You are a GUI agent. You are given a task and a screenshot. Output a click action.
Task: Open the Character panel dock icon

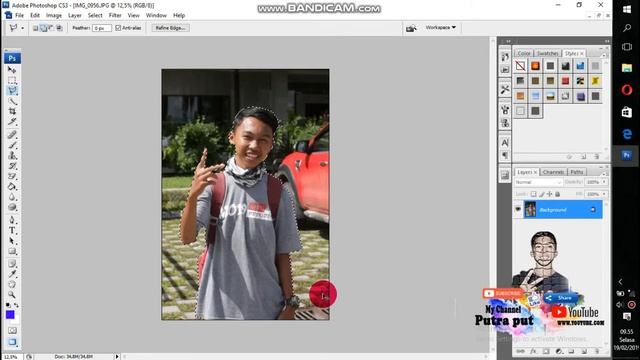[x=505, y=142]
